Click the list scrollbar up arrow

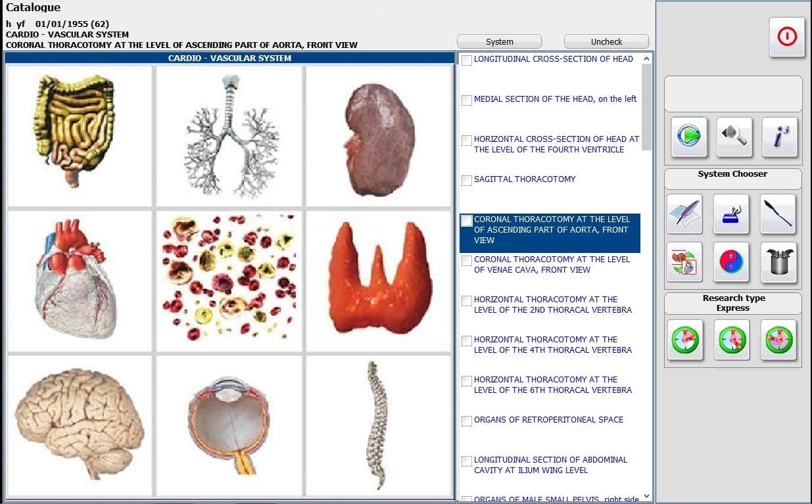pos(646,58)
